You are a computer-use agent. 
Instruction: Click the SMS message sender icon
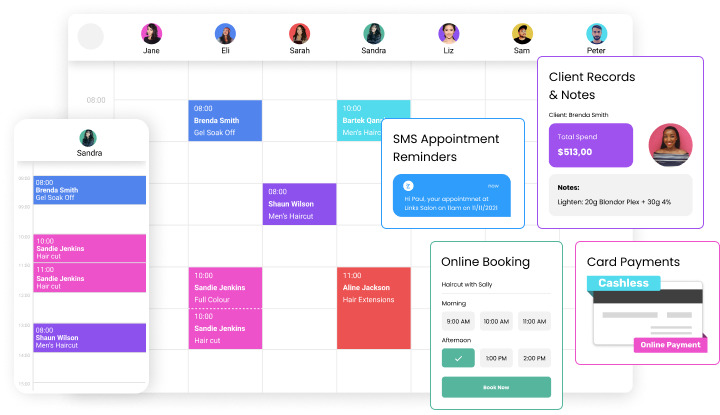408,185
